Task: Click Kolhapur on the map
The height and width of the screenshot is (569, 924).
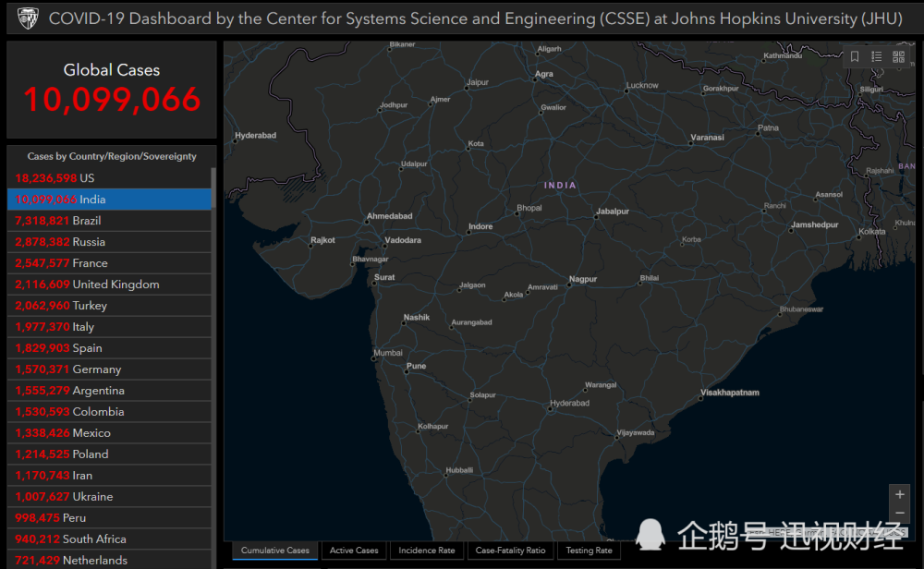Action: [433, 426]
